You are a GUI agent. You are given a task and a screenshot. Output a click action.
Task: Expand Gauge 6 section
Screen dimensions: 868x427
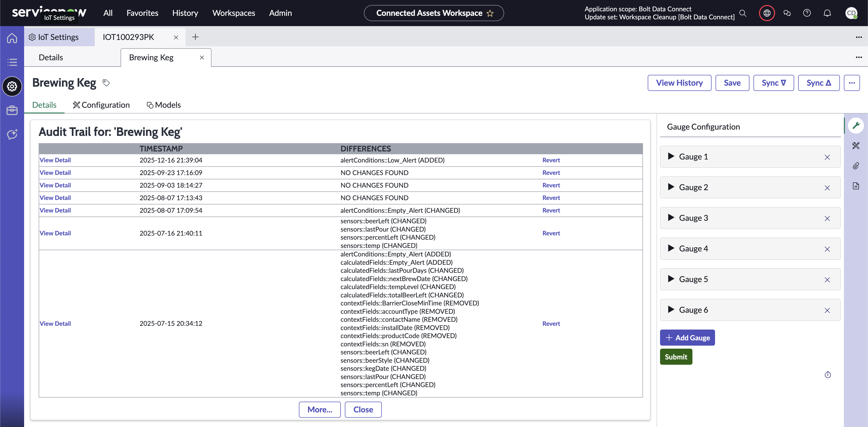click(x=671, y=309)
